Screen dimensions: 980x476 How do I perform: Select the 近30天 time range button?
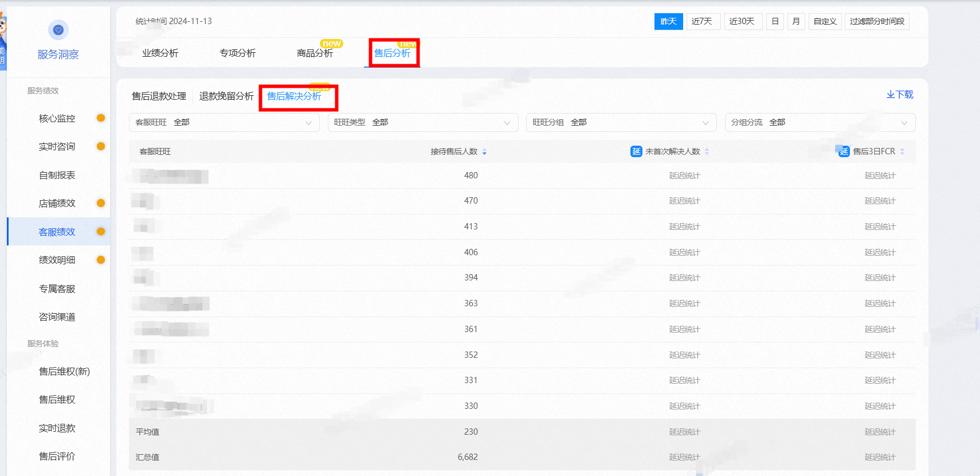pyautogui.click(x=742, y=21)
